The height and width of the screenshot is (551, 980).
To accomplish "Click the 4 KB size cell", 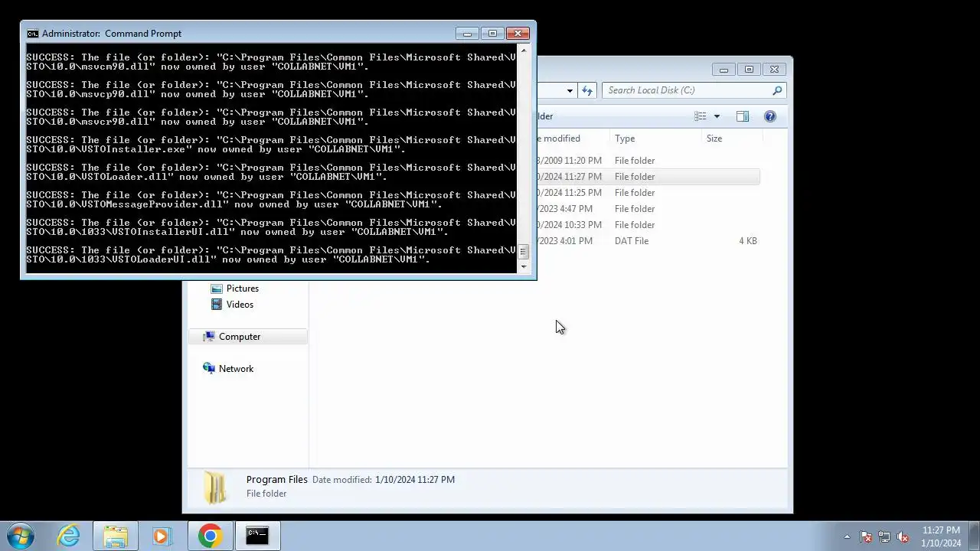I will tap(748, 241).
